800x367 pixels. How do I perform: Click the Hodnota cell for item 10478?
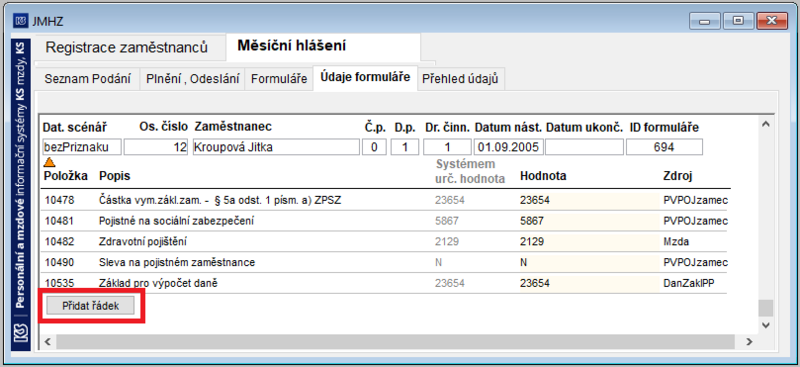click(589, 201)
